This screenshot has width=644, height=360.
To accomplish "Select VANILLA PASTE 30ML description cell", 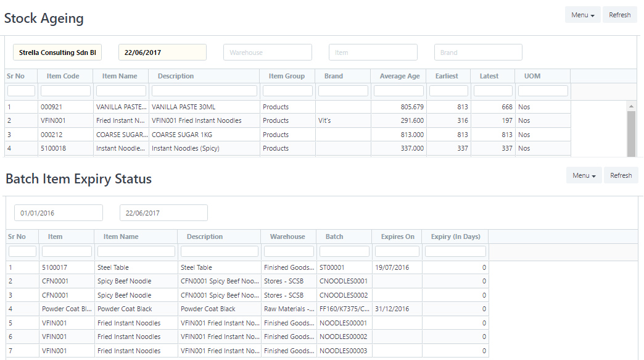I will (205, 107).
